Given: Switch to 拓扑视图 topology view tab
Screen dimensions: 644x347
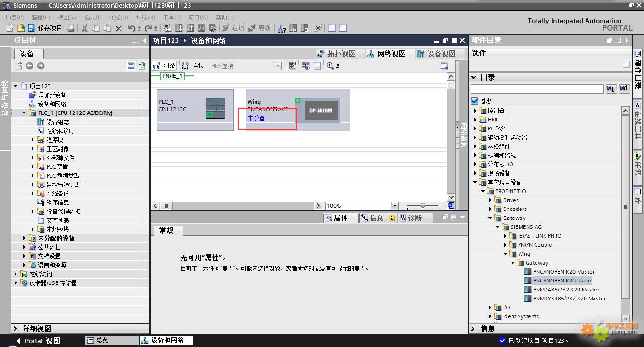Looking at the screenshot, I should 340,54.
